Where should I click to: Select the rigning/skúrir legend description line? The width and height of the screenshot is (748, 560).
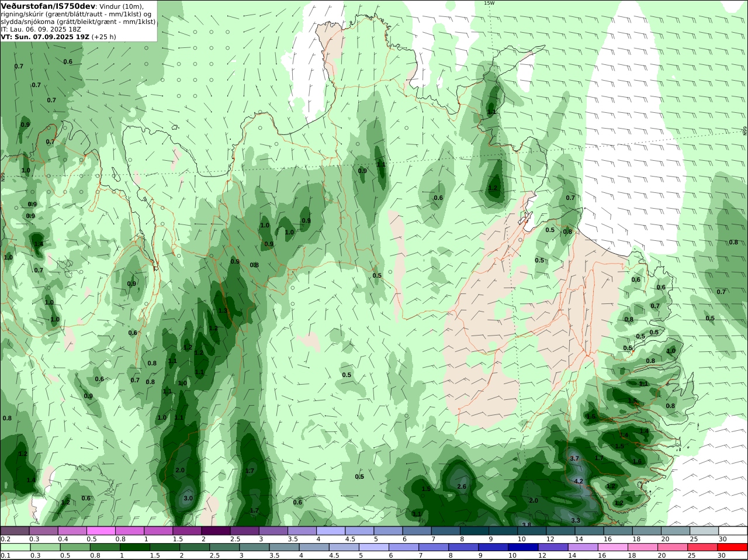click(x=76, y=14)
